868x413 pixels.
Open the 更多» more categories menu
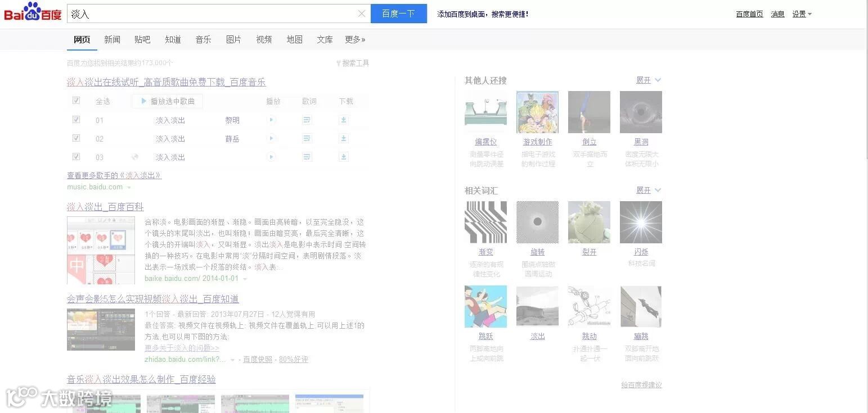355,39
